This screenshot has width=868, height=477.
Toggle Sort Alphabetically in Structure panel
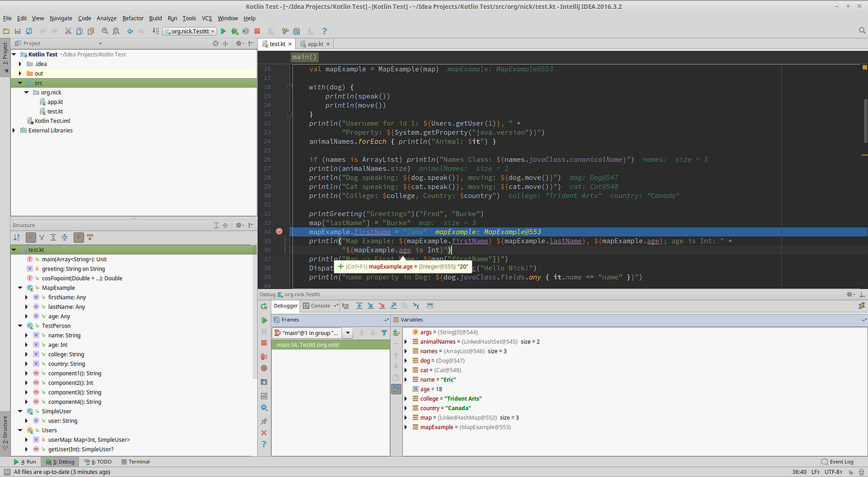[x=17, y=237]
